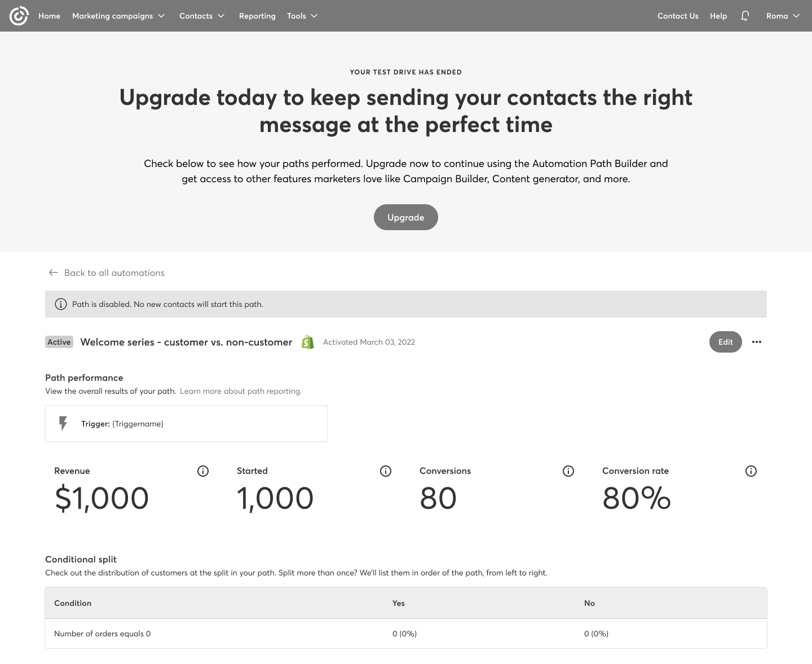The height and width of the screenshot is (664, 812).
Task: Click the Shopify bag icon
Action: point(307,342)
